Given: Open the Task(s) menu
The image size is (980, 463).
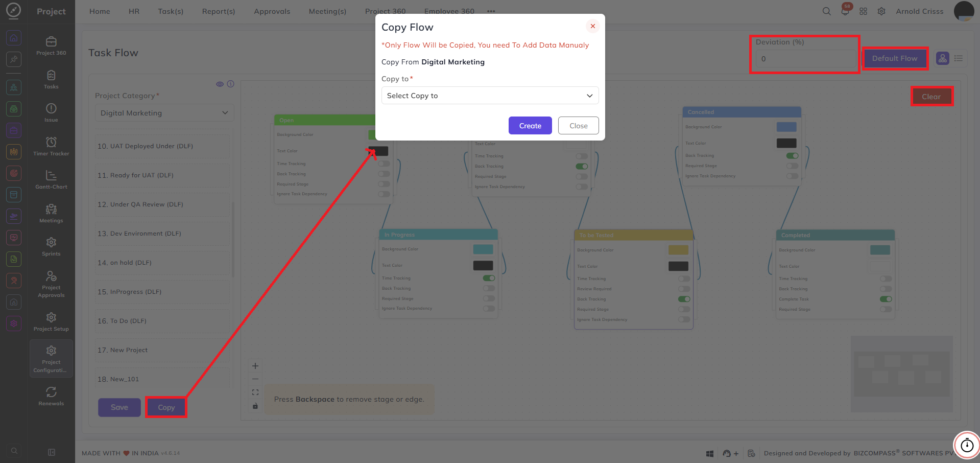Looking at the screenshot, I should tap(171, 11).
